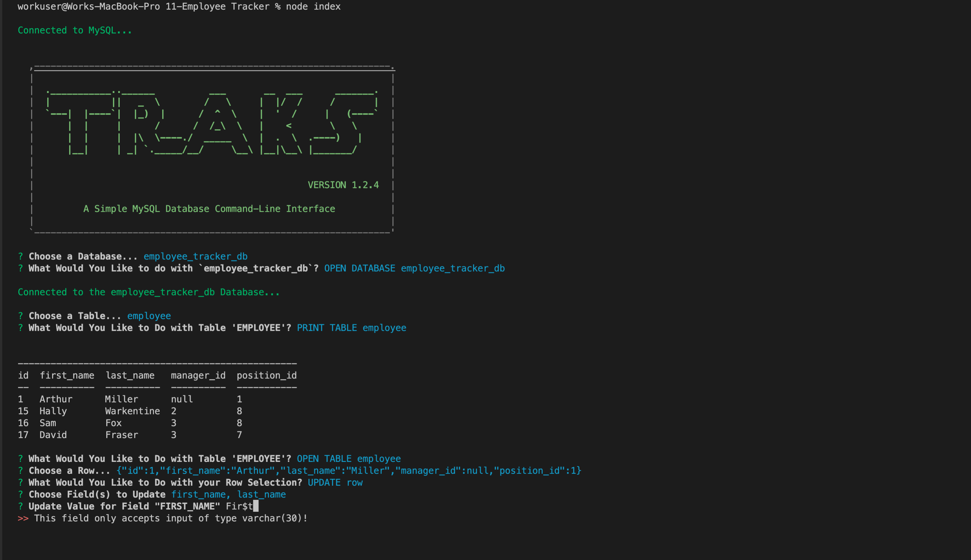The image size is (971, 560).
Task: Click the 'Fir$t' input value field
Action: (x=239, y=507)
